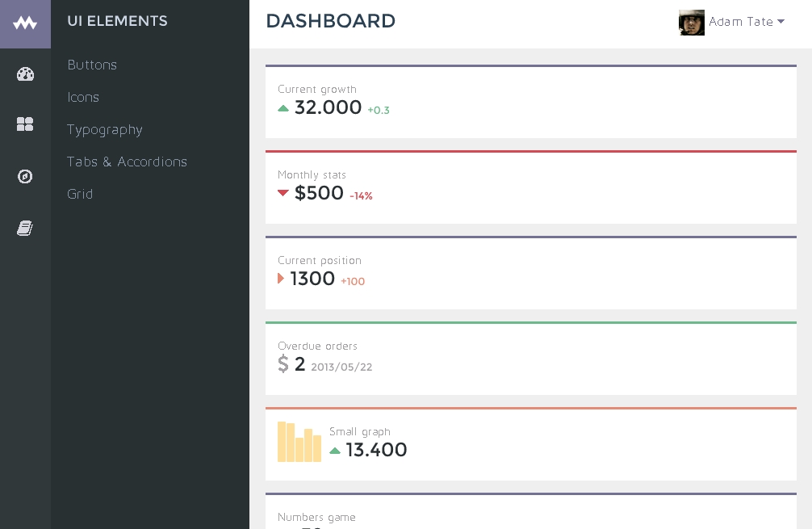The width and height of the screenshot is (812, 529).
Task: Select the grid blocks sidebar icon
Action: pyautogui.click(x=25, y=124)
